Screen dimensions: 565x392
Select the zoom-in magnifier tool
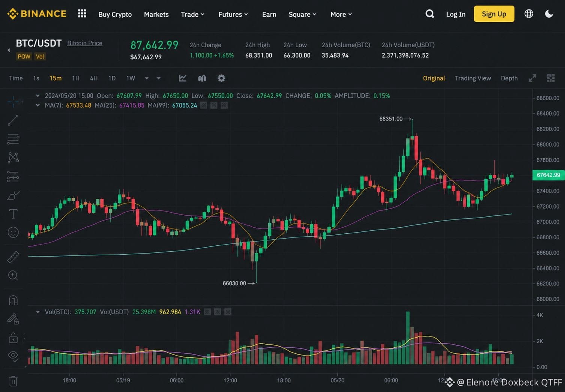[x=13, y=276]
